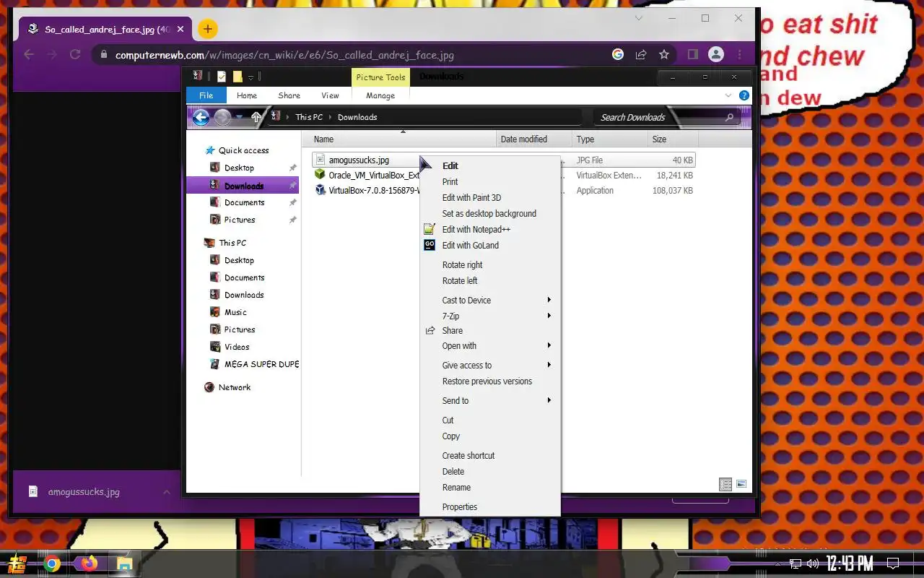Choose Copy in the context menu
The image size is (924, 578).
coord(490,436)
